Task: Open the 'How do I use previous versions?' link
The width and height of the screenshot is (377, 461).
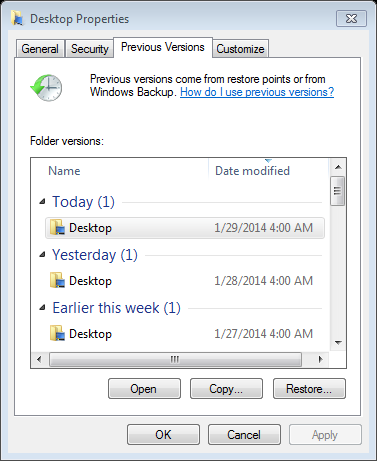Action: [x=257, y=92]
